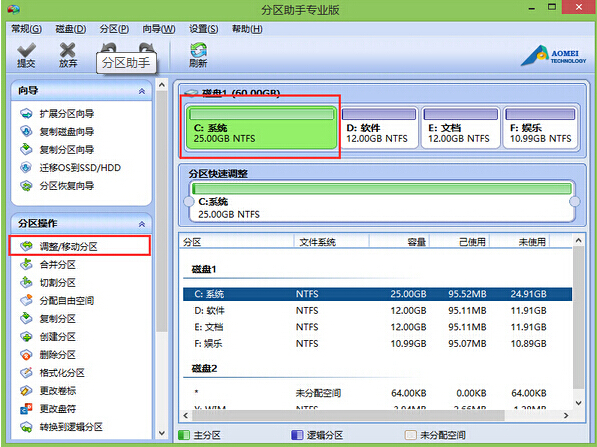Collapse the 向导 panel with the chevron
597x447 pixels.
(142, 91)
